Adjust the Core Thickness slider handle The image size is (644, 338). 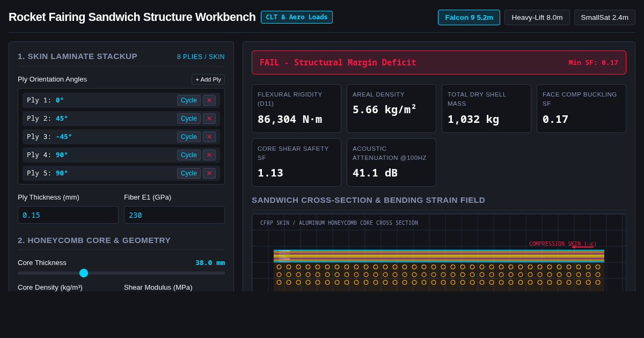(x=84, y=273)
